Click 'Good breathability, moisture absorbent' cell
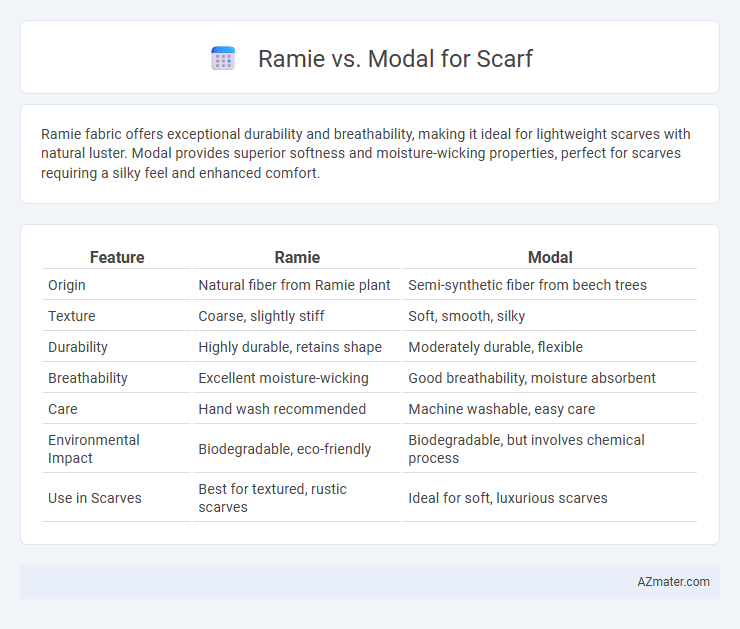Screen dimensions: 740x629 pyautogui.click(x=532, y=378)
